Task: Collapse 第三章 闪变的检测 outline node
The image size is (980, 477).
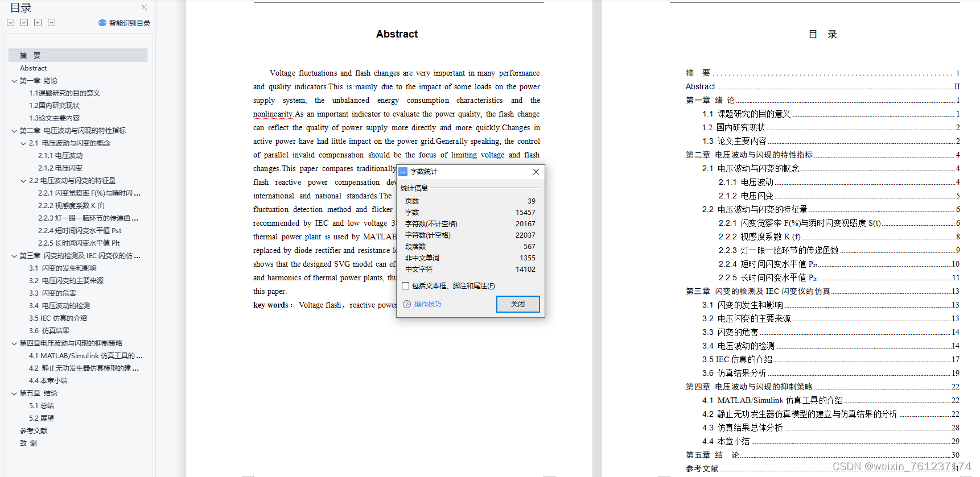Action: coord(14,256)
